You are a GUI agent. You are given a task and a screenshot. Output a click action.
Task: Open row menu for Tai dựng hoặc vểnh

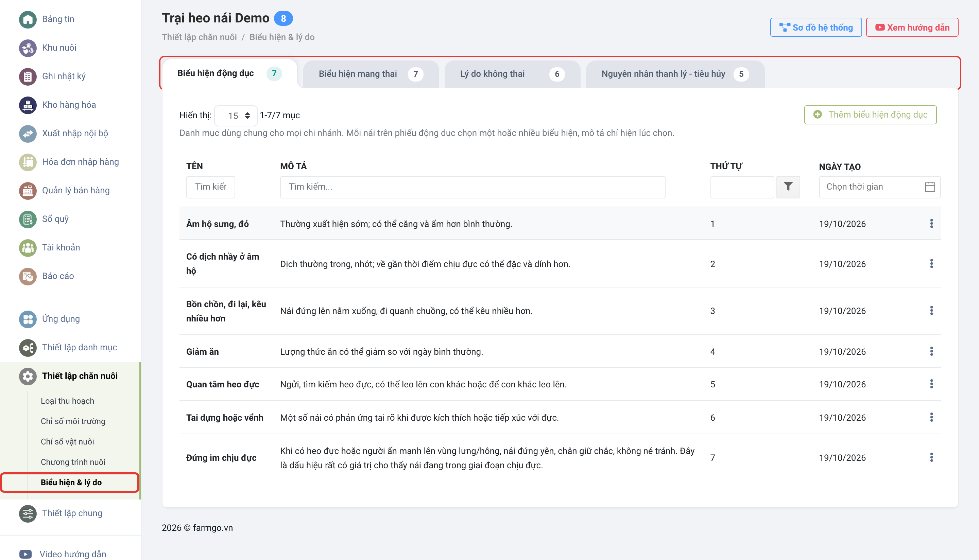click(x=931, y=417)
